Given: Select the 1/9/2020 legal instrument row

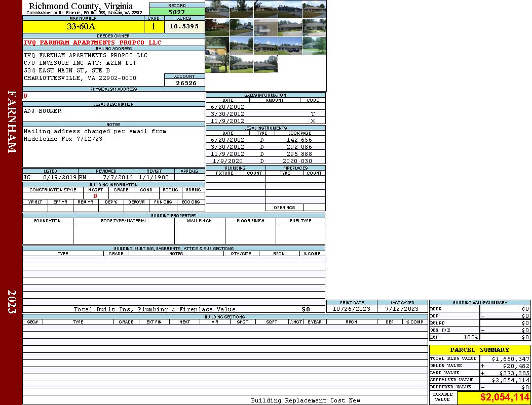Looking at the screenshot, I should pos(265,161).
